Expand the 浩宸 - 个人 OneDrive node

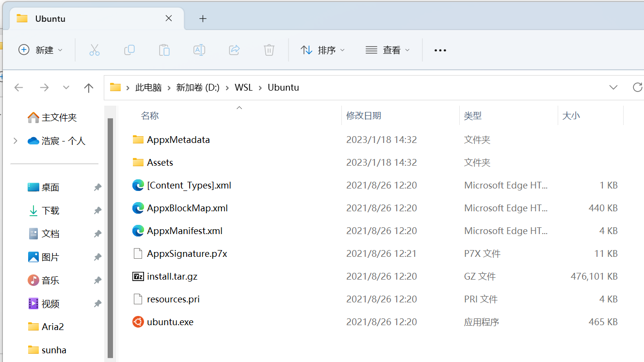point(16,141)
